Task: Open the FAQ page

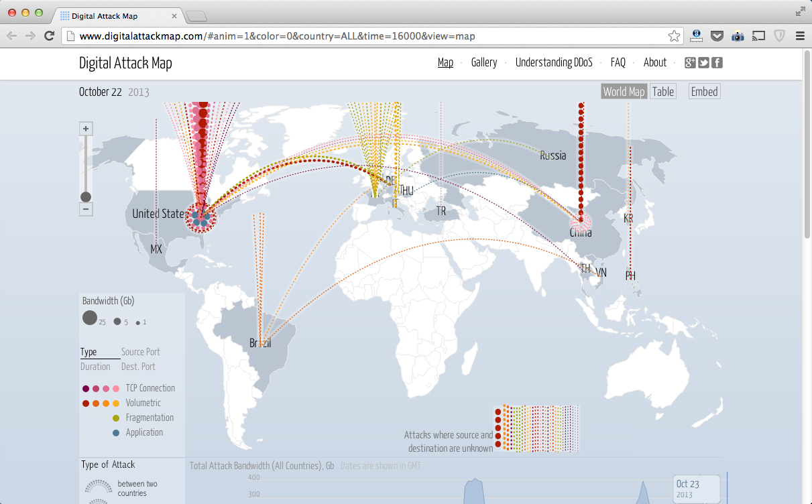Action: (618, 62)
